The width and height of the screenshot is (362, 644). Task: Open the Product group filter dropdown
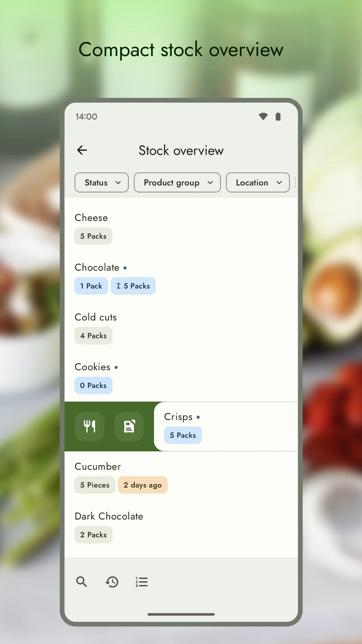[x=177, y=182]
